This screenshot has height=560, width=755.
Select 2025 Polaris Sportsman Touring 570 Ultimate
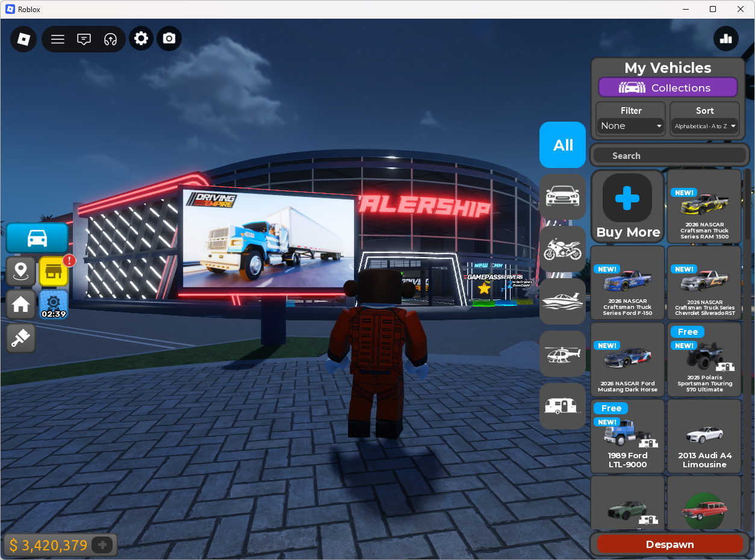[x=704, y=359]
